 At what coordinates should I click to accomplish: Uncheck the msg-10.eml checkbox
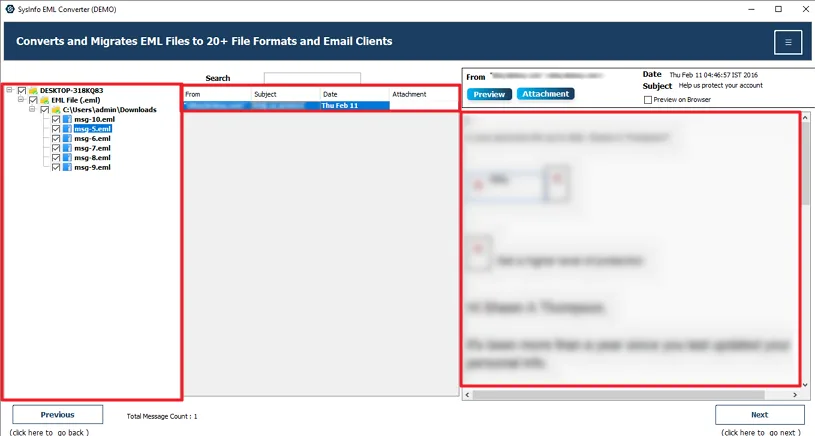pyautogui.click(x=56, y=119)
